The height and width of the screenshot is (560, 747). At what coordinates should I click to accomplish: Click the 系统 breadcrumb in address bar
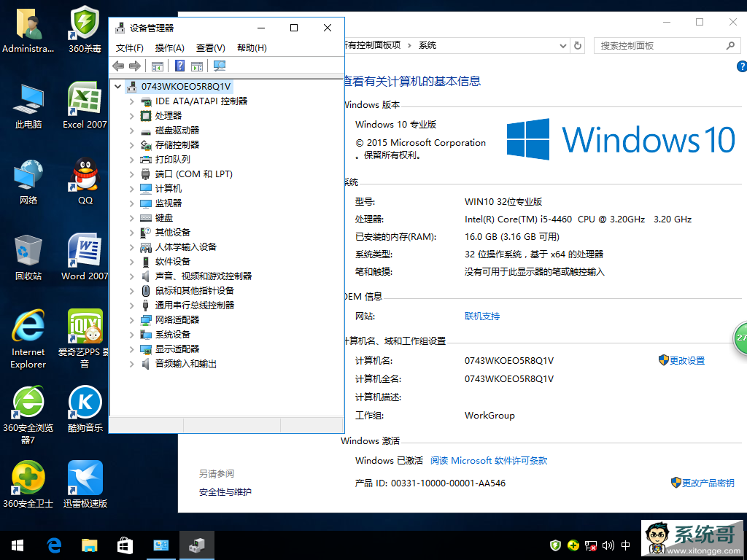pos(427,45)
